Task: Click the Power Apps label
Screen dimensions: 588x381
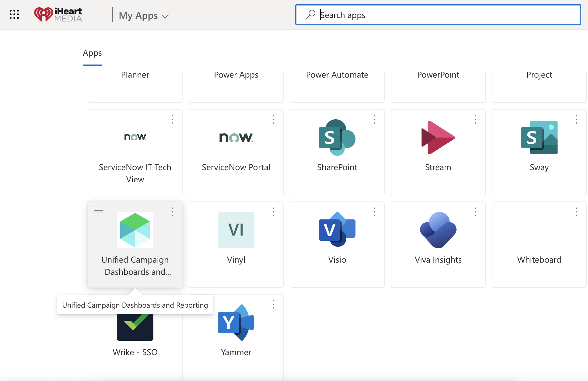Action: [x=236, y=75]
